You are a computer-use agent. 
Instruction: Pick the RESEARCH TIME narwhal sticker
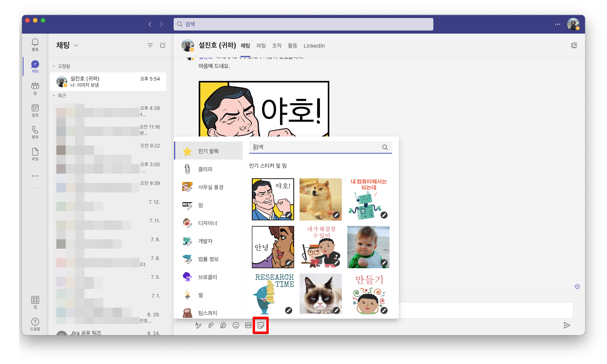tap(273, 294)
